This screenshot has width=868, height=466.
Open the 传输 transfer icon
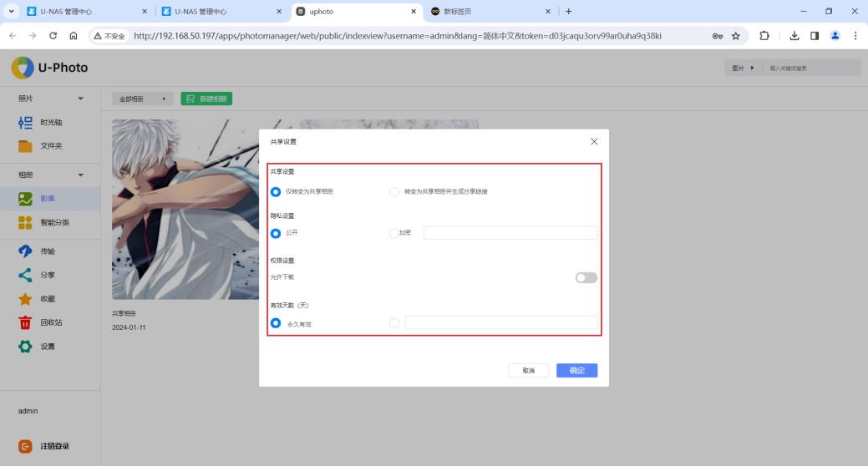coord(25,251)
